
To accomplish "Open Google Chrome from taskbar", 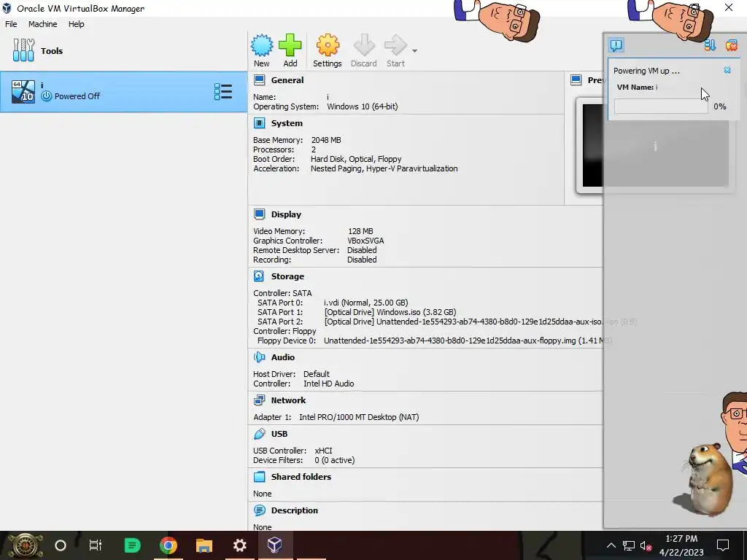I will (169, 545).
